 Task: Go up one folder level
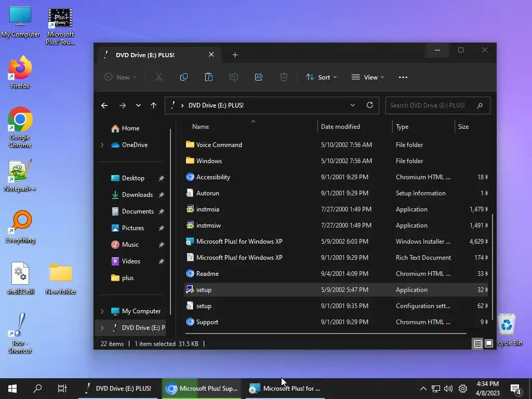click(153, 105)
